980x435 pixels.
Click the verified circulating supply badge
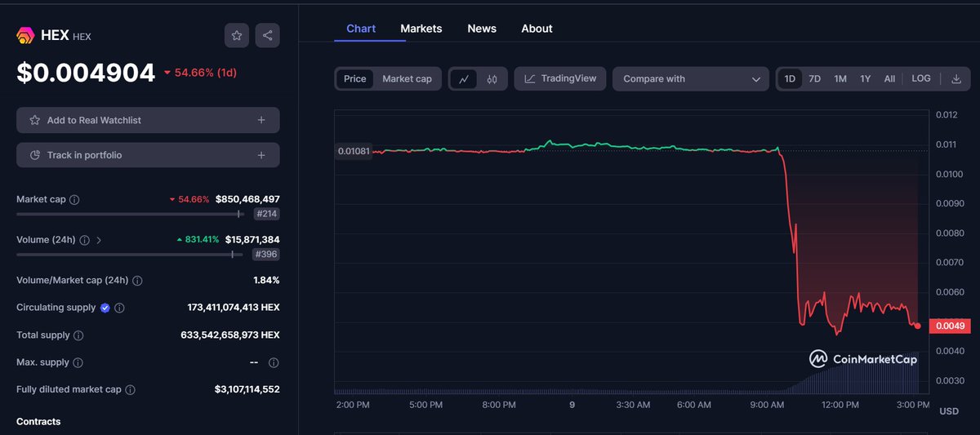pyautogui.click(x=105, y=308)
